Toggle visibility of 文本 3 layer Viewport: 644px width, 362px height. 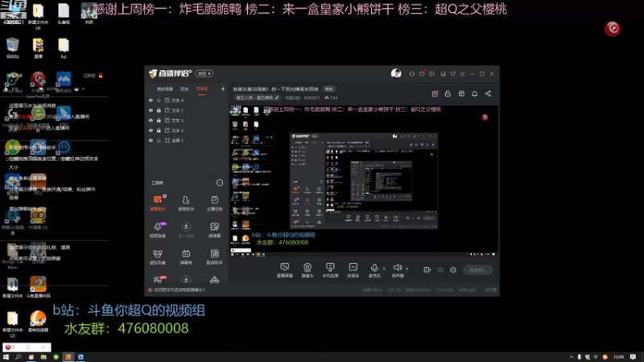(151, 120)
